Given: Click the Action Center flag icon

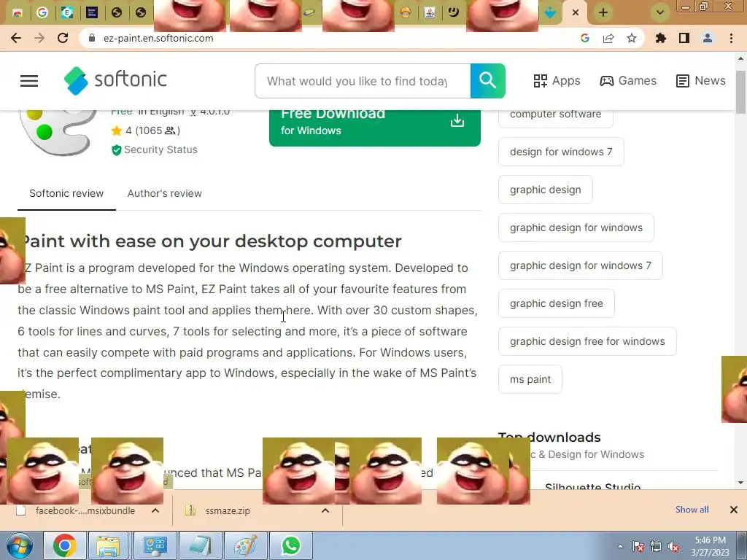Looking at the screenshot, I should [638, 547].
